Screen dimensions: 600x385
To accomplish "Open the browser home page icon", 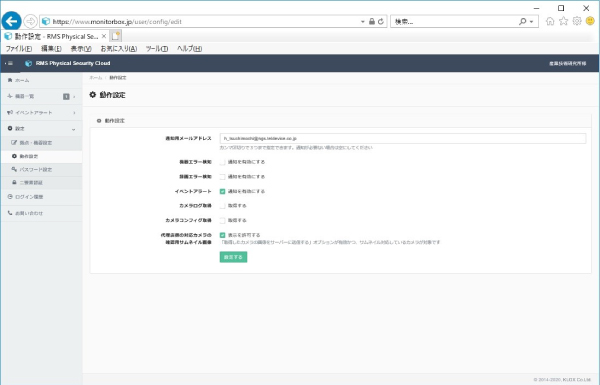I will point(550,21).
